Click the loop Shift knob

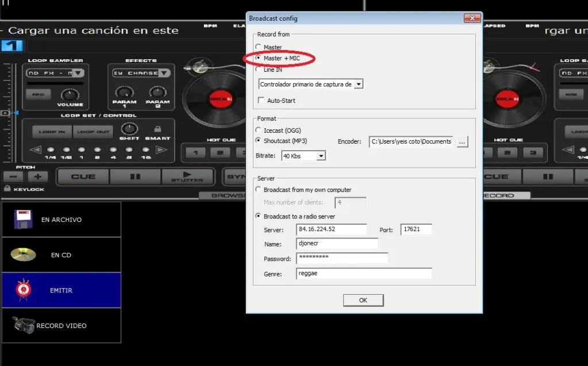(x=129, y=129)
